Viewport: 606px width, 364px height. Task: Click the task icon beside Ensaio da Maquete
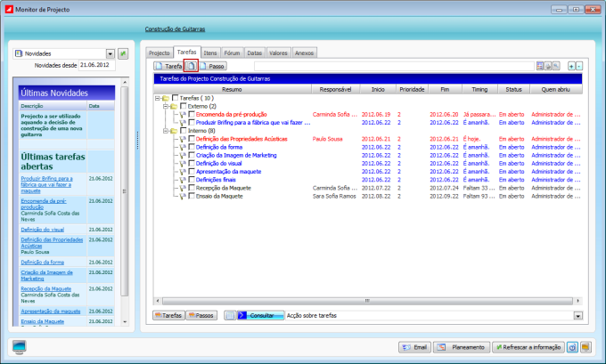[x=183, y=196]
